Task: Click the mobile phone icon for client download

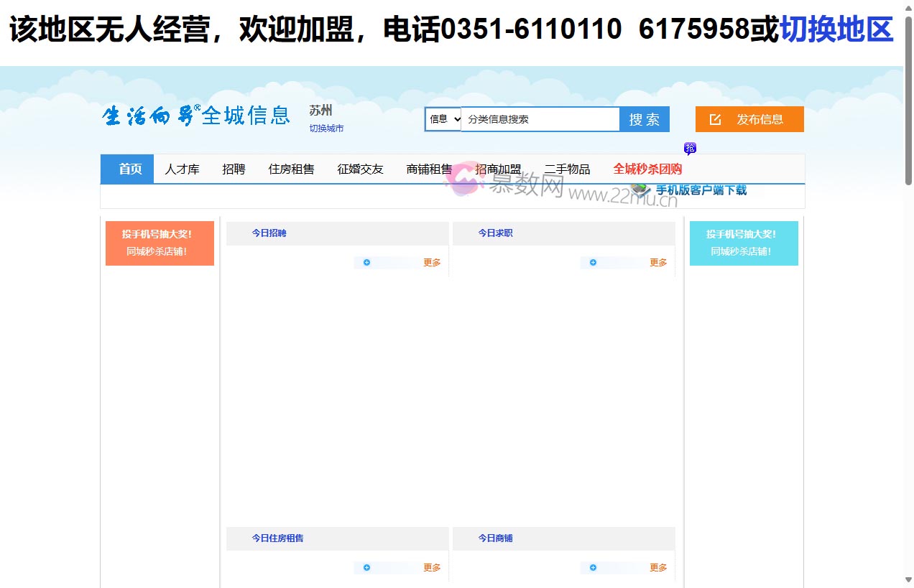Action: click(x=639, y=190)
